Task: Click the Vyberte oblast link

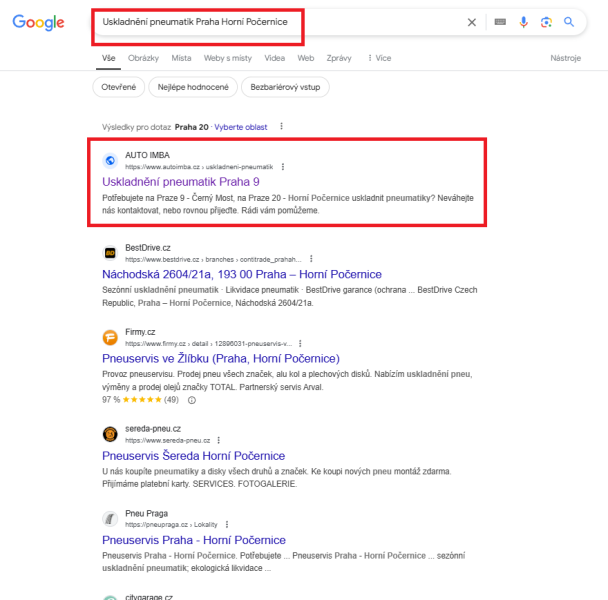Action: 241,127
